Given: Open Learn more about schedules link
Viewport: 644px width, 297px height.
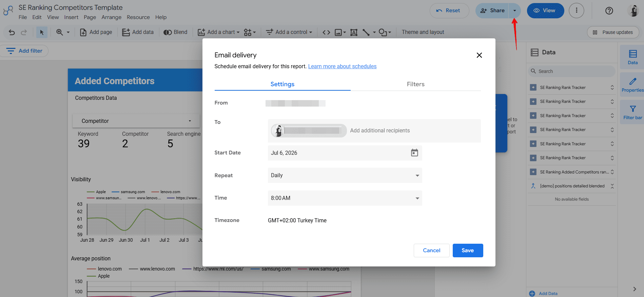Looking at the screenshot, I should (342, 67).
